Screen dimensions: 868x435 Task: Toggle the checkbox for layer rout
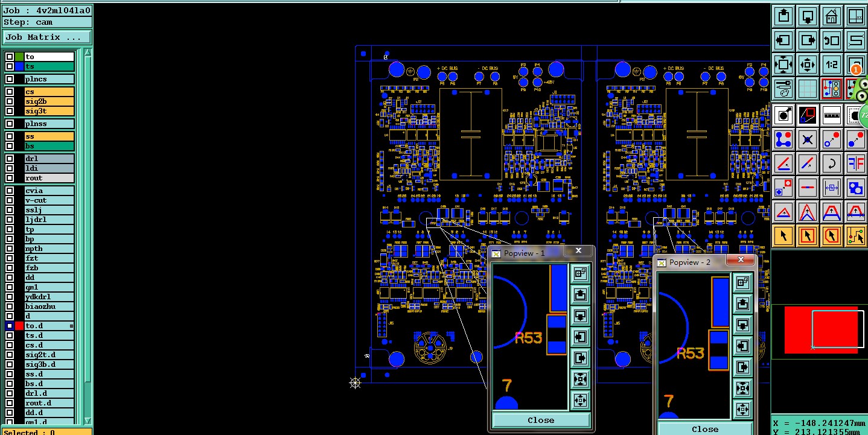pyautogui.click(x=10, y=178)
